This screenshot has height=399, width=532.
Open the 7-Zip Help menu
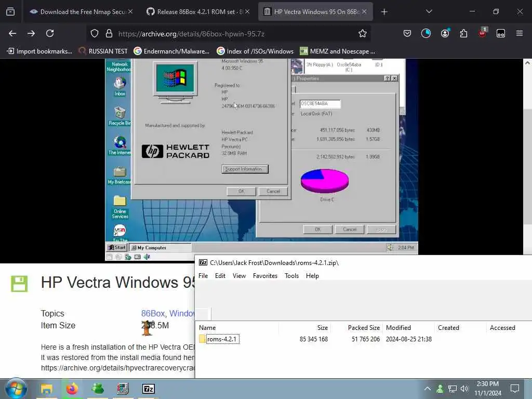point(312,276)
